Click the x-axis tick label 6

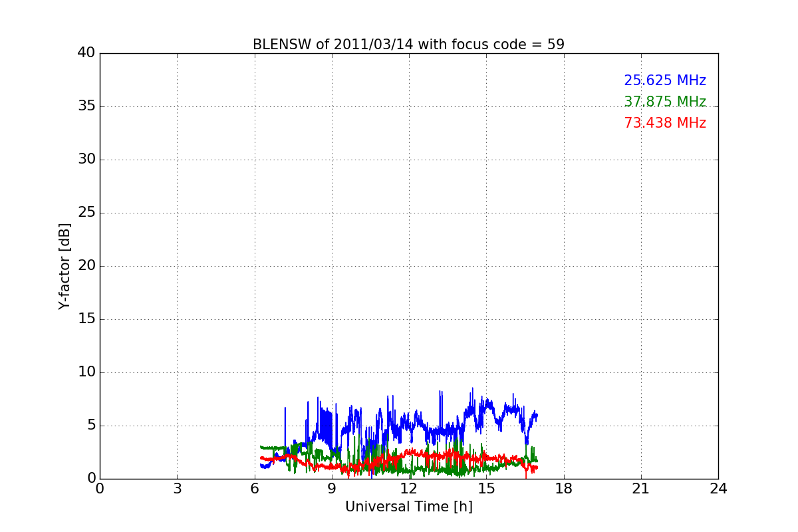tap(255, 489)
